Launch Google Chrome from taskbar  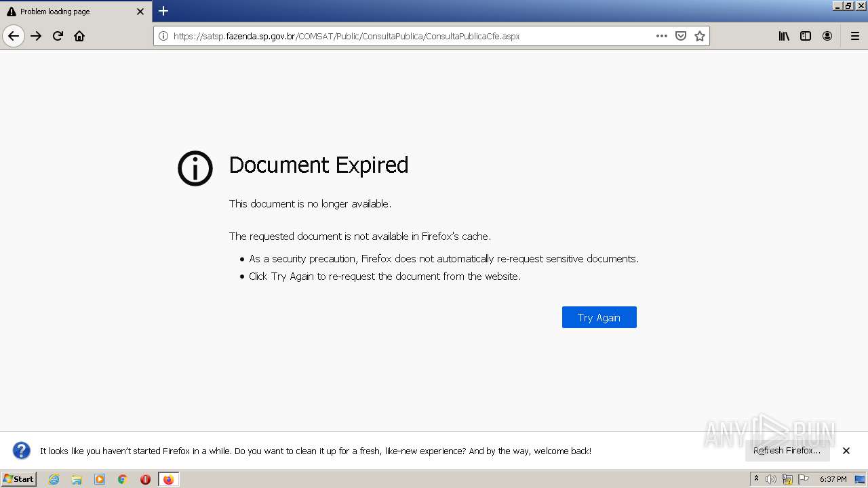coord(123,479)
